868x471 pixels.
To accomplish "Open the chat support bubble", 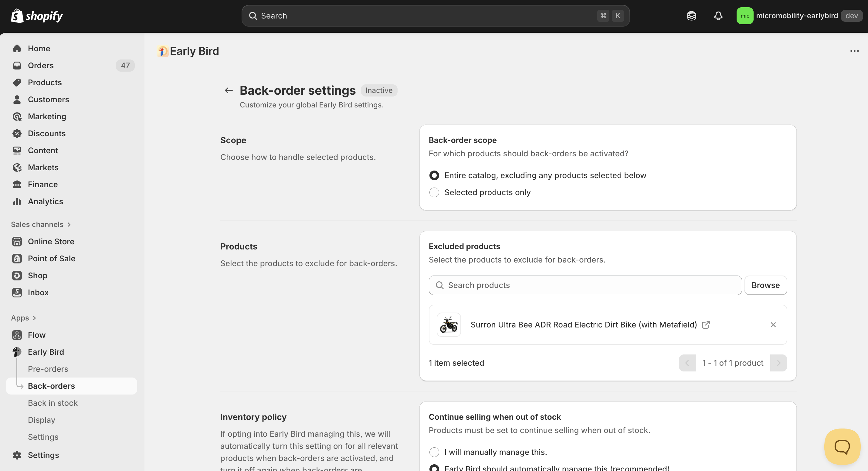I will (x=842, y=446).
